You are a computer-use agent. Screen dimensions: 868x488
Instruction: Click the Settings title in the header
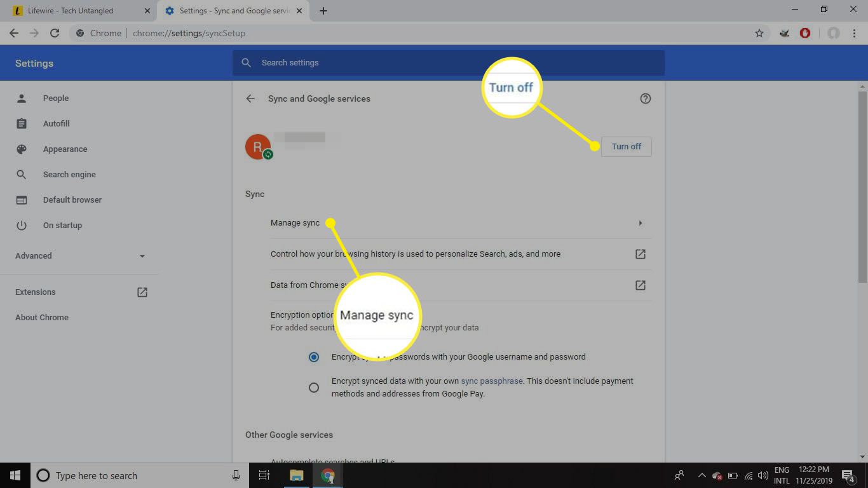tap(34, 63)
